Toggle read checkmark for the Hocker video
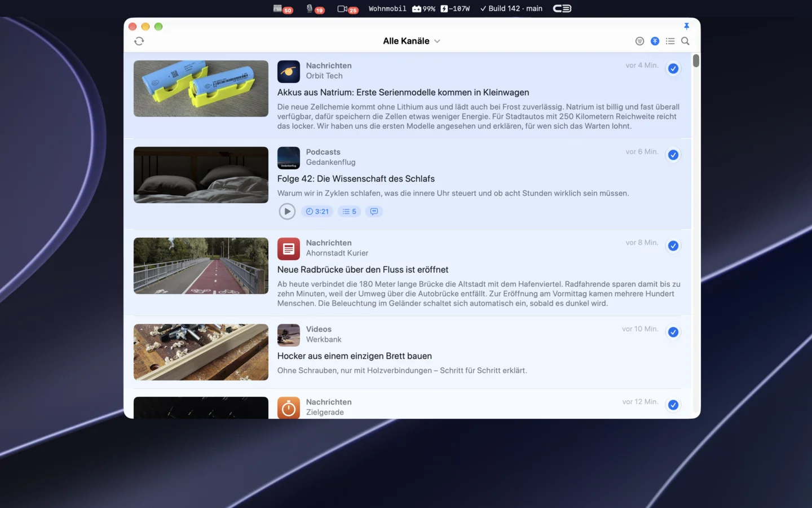 click(x=673, y=332)
